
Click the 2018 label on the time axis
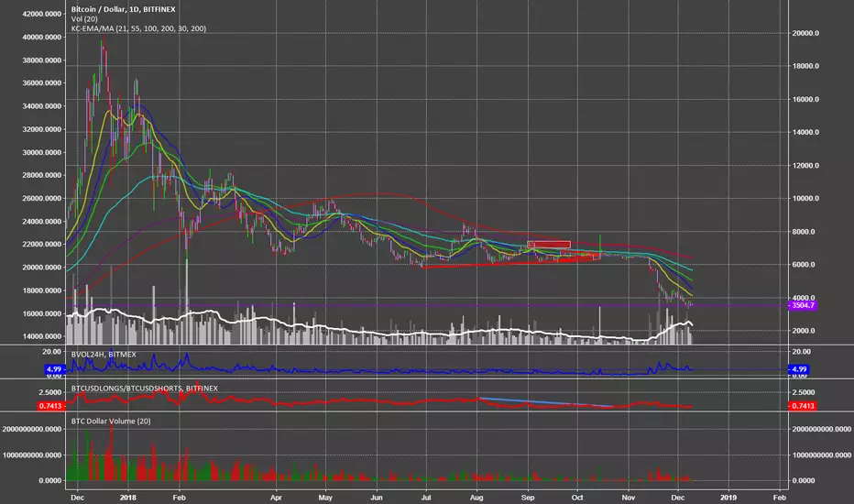128,498
